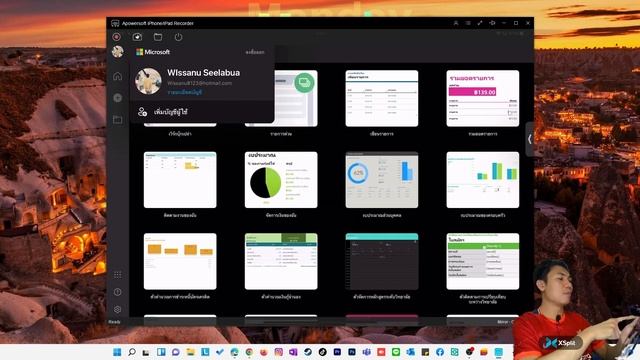
Task: Switch the recorder to full screen mode
Action: (480, 23)
